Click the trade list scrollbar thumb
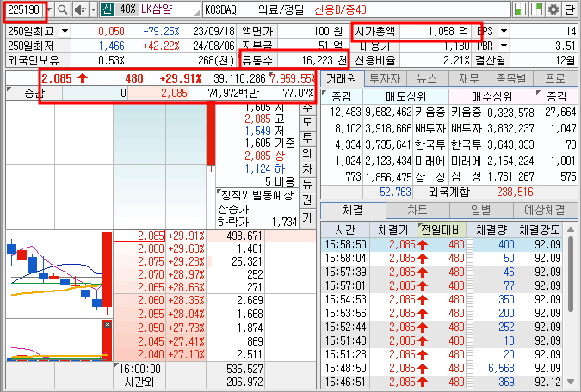The image size is (581, 392). (x=571, y=274)
